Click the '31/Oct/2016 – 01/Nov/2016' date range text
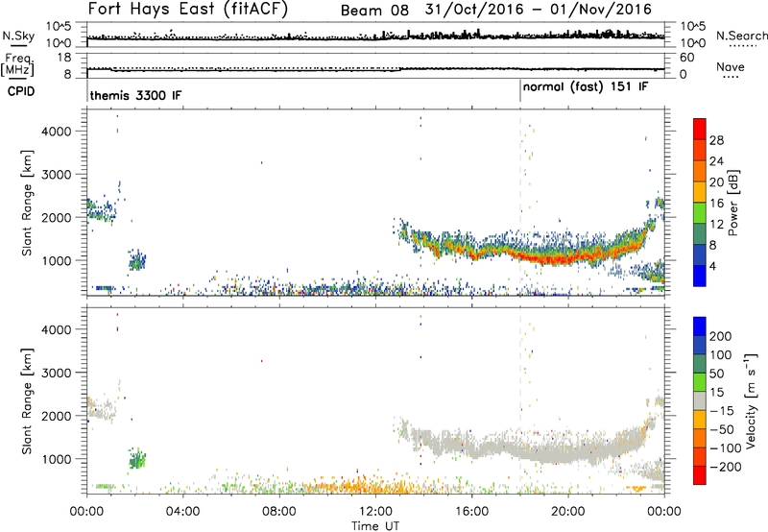This screenshot has width=768, height=532. click(x=538, y=10)
